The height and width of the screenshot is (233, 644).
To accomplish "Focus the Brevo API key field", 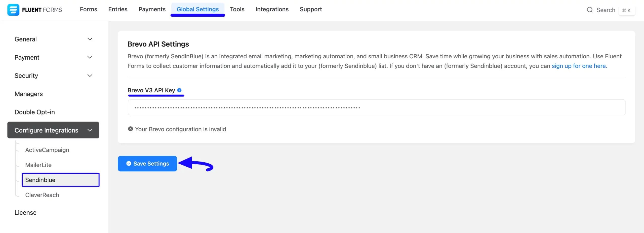I will point(377,107).
